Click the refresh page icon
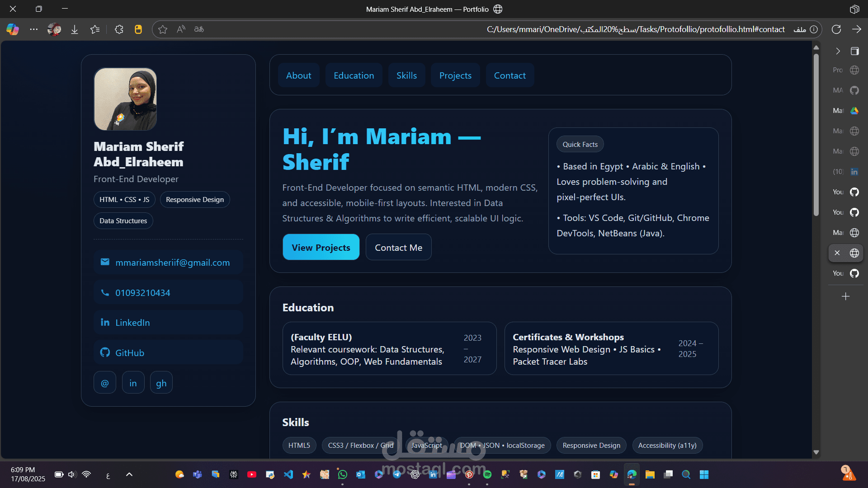868x488 pixels. [x=836, y=29]
